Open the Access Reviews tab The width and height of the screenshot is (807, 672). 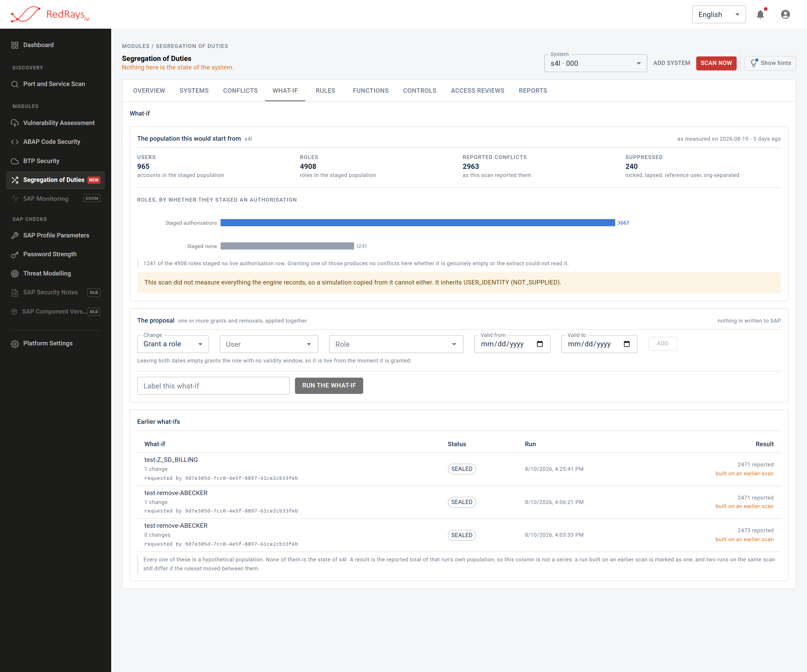(478, 91)
